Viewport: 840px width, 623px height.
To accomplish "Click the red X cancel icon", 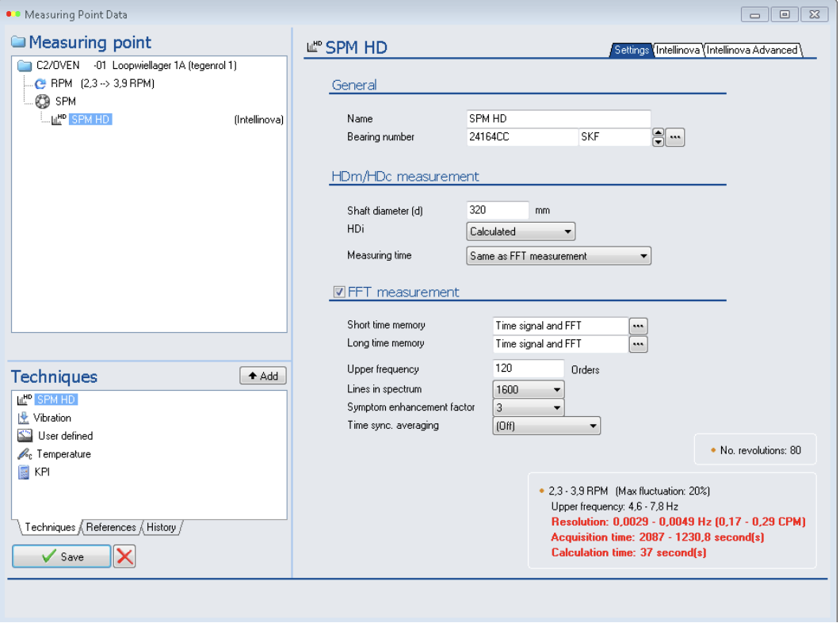I will coord(124,556).
